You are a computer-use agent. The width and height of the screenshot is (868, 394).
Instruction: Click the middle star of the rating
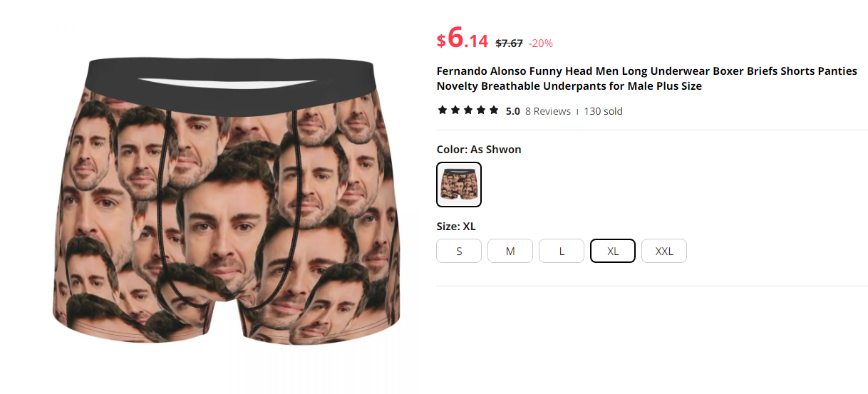pos(468,110)
